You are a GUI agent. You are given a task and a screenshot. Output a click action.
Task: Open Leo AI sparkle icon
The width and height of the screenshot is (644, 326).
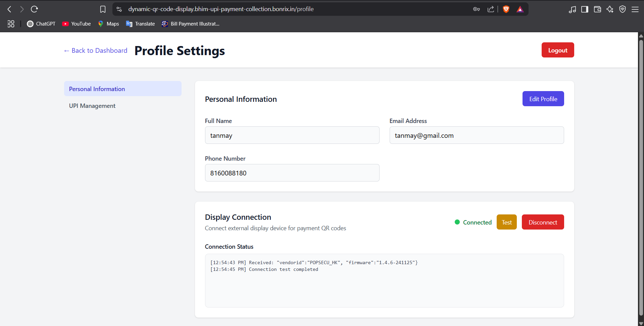click(x=610, y=9)
